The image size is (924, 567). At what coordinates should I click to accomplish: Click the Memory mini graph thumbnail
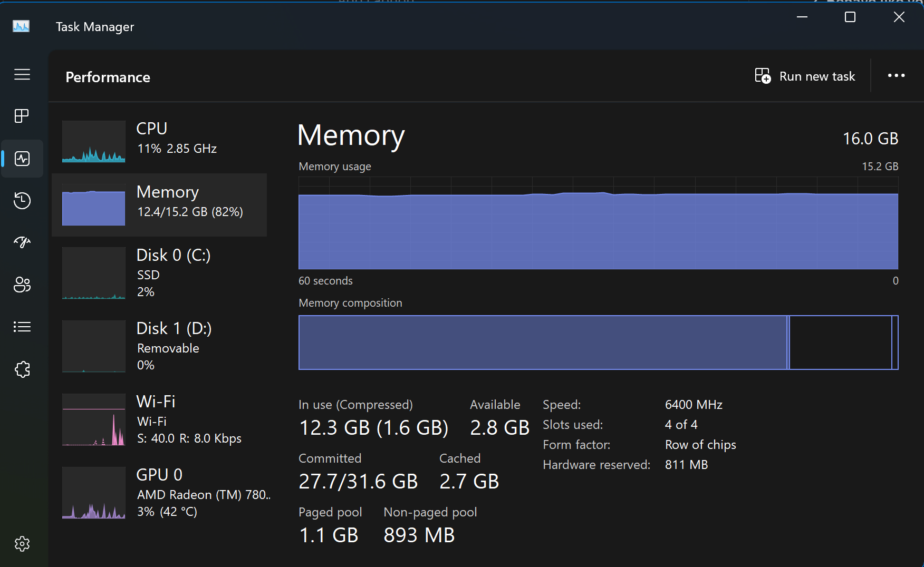pyautogui.click(x=94, y=205)
